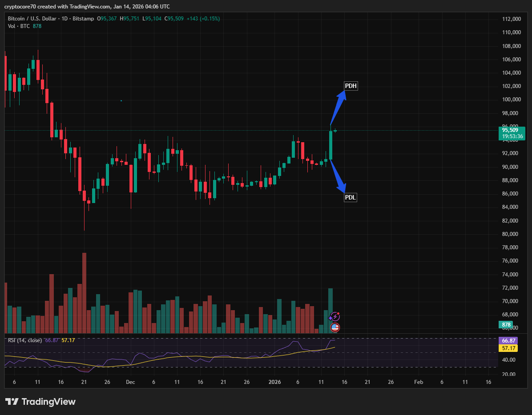Viewport: 532px width, 415px height.
Task: Click the 40.00 RSI scale label
Action: point(508,360)
